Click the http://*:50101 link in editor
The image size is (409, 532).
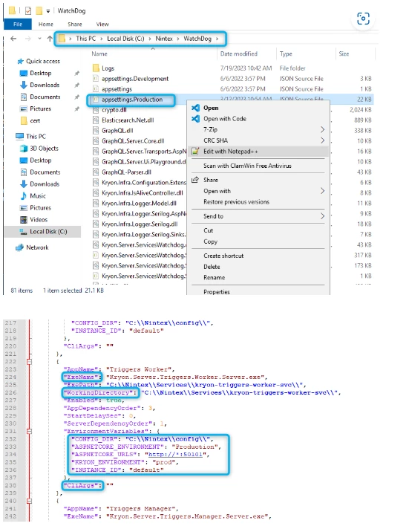tap(175, 454)
